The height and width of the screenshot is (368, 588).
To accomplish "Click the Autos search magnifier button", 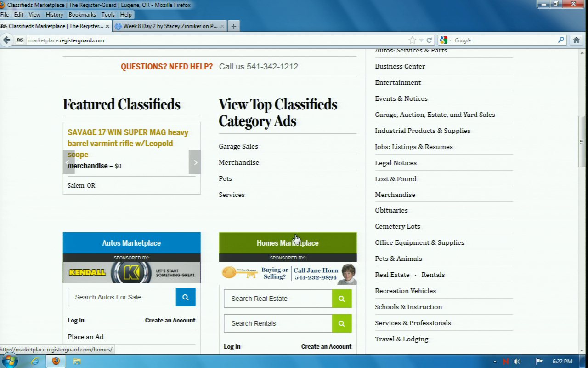I will [x=186, y=297].
